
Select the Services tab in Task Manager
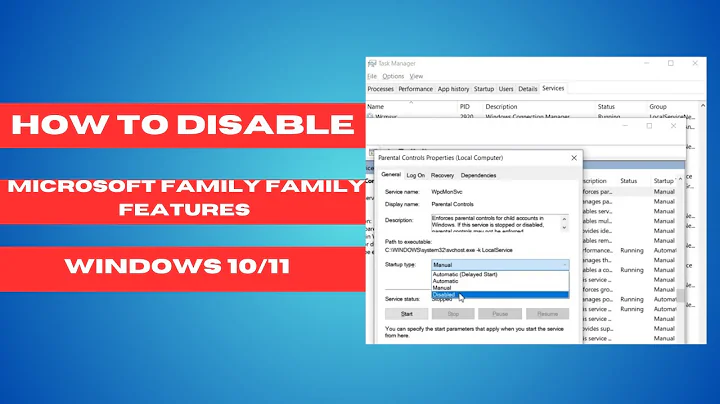pyautogui.click(x=553, y=88)
